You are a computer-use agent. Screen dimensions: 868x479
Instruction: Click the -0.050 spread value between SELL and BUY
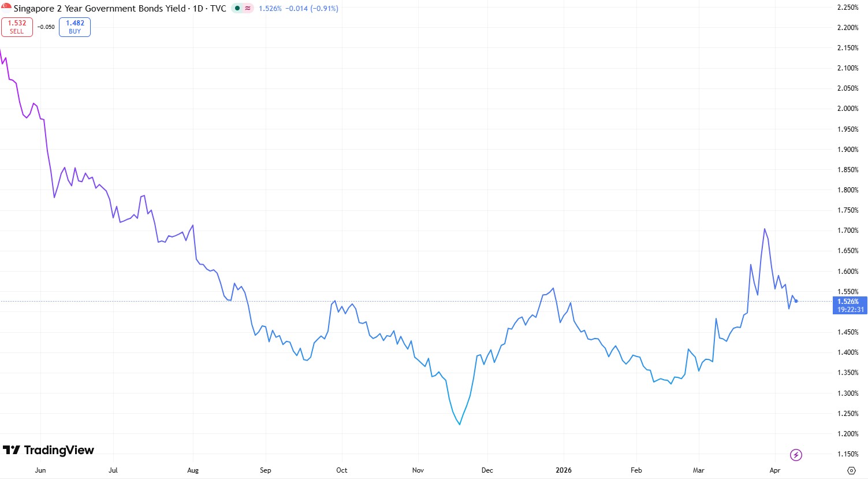[45, 27]
